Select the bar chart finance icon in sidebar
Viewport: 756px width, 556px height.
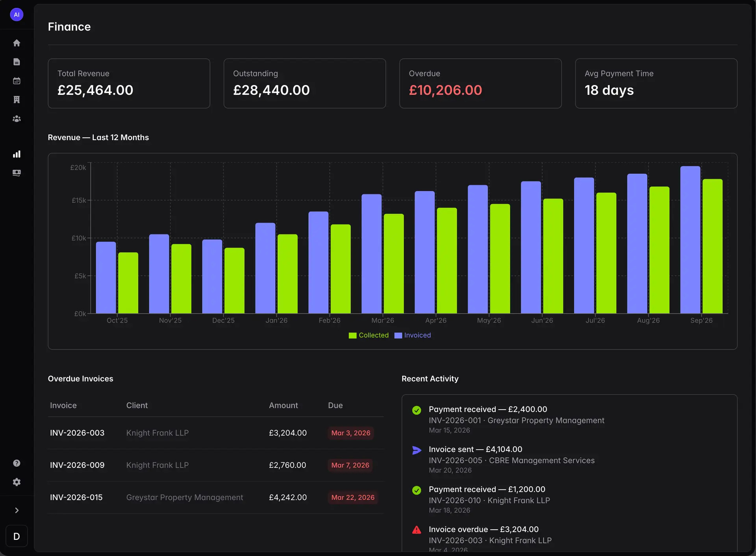17,154
